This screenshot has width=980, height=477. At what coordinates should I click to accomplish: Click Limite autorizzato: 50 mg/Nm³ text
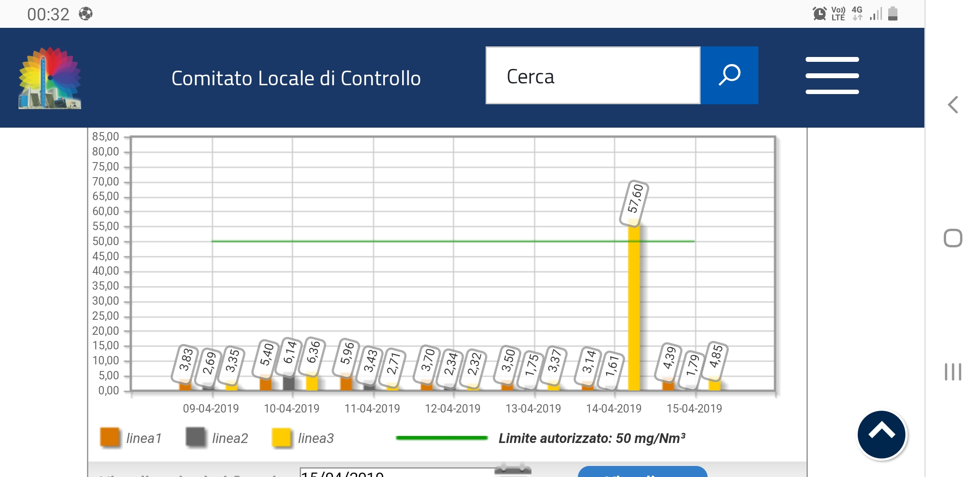(x=592, y=438)
